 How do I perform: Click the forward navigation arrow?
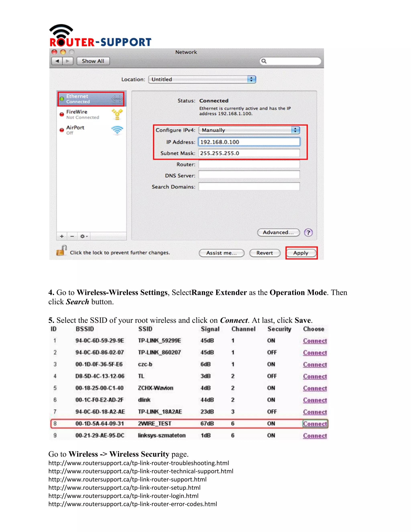point(68,61)
